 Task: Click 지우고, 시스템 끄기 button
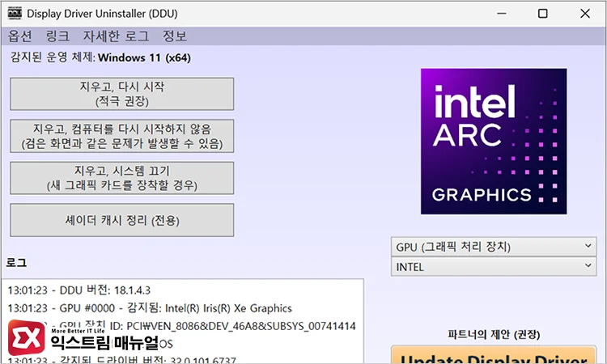point(122,178)
